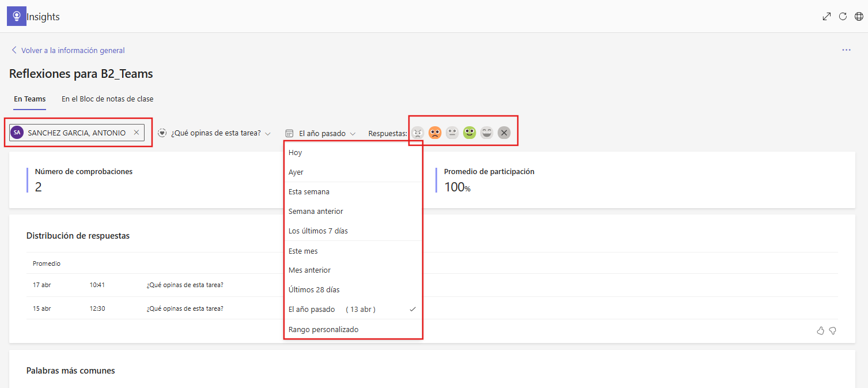
Task: Click the thumbs up feedback icon
Action: (x=820, y=330)
